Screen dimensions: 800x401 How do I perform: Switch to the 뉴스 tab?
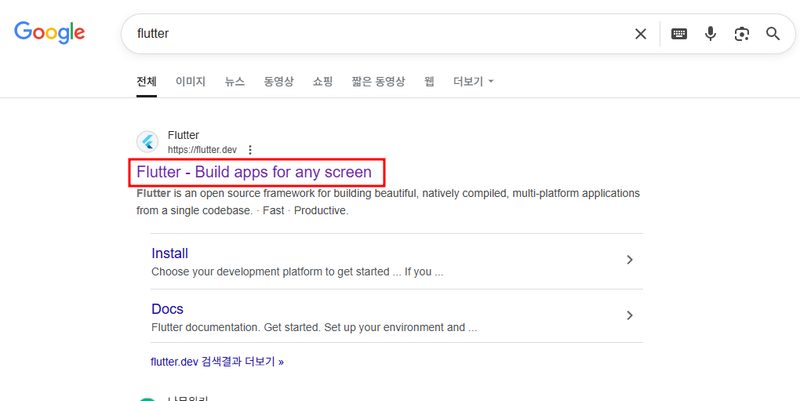pos(234,81)
